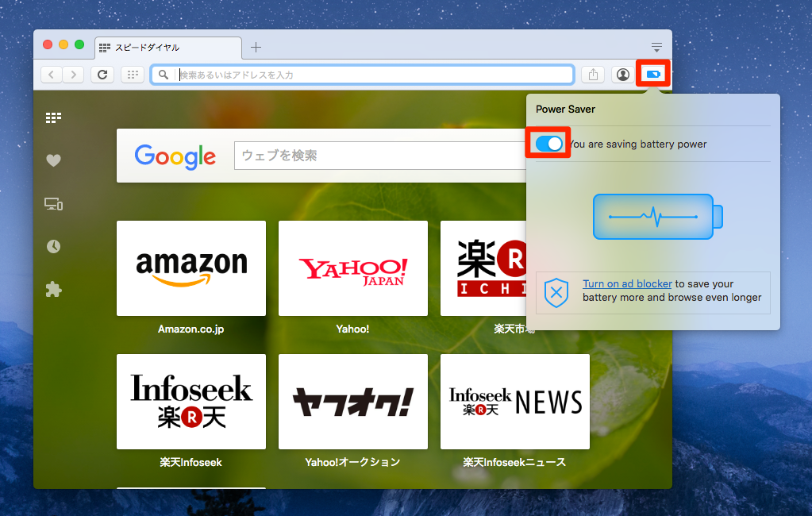Open the Amazon.co.jp speed dial tile
The image size is (812, 516).
(191, 268)
